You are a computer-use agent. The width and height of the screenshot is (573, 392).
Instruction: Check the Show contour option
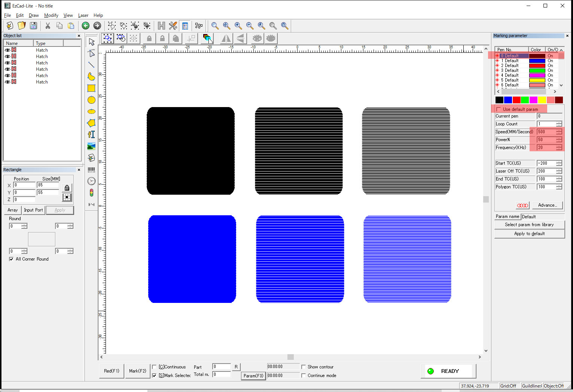coord(304,367)
